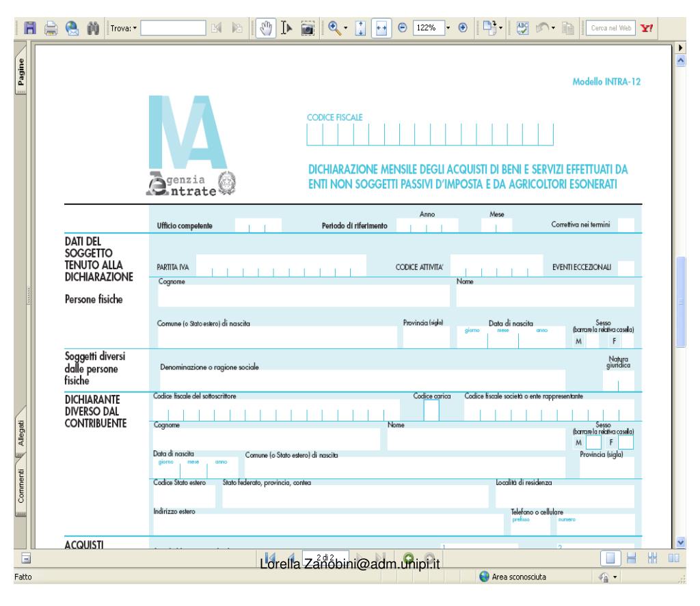
Task: Check the Correttiva nei termini box
Action: click(626, 225)
